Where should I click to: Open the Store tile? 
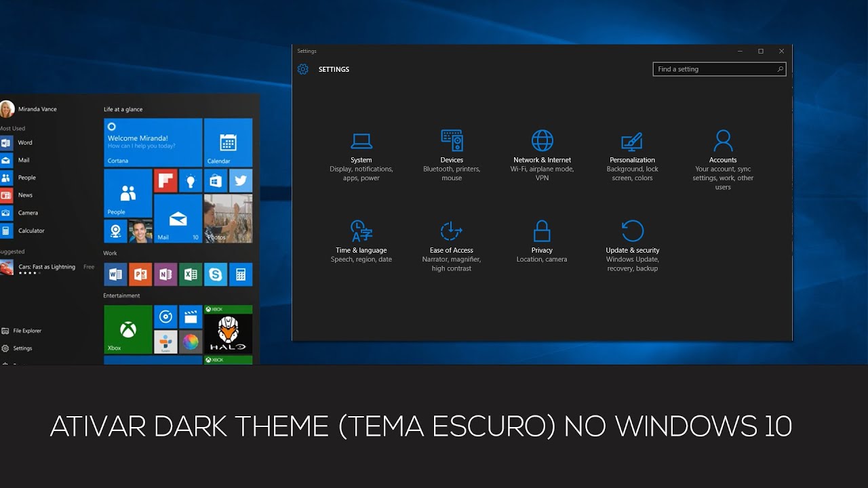point(216,181)
